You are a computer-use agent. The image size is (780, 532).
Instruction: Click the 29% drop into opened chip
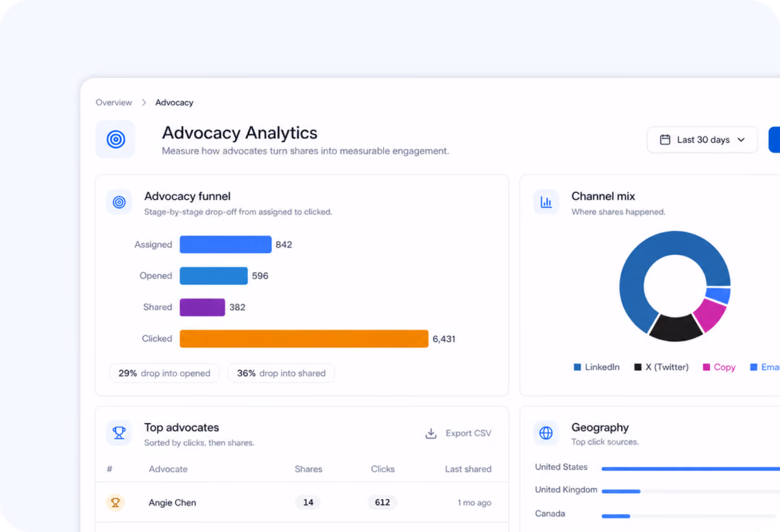[x=164, y=373]
